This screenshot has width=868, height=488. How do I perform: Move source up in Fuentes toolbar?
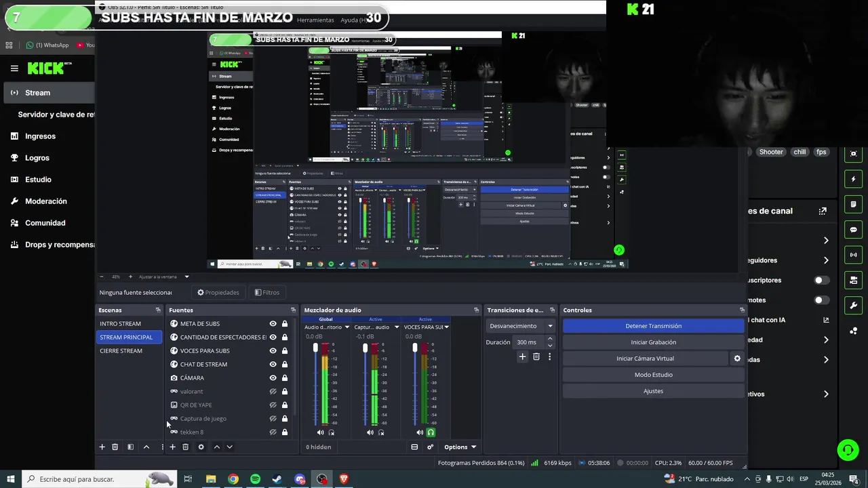point(217,447)
